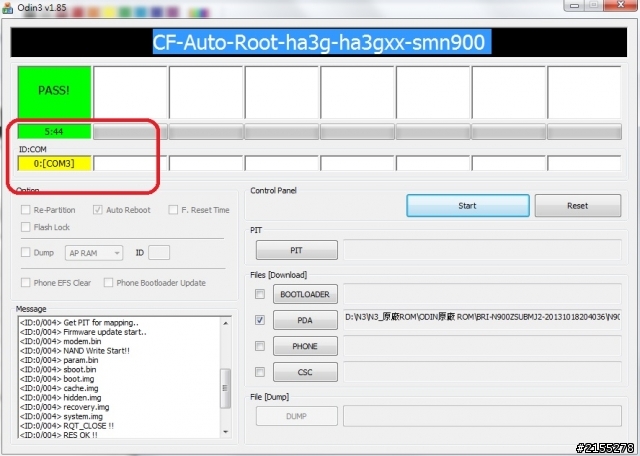Select the 'system.img' log line
The image size is (640, 456).
click(61, 416)
